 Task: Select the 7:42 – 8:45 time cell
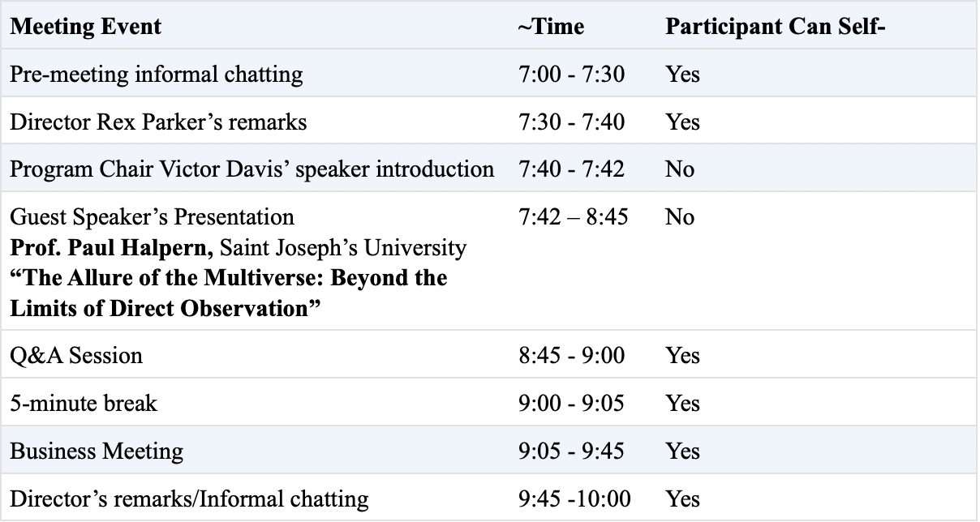click(x=573, y=217)
